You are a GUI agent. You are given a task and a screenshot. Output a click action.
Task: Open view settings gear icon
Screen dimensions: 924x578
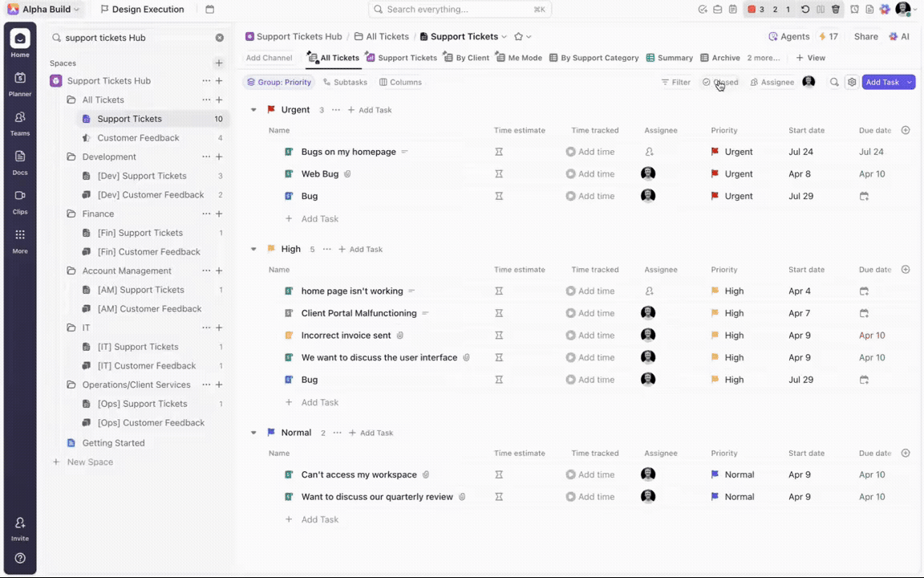[852, 82]
